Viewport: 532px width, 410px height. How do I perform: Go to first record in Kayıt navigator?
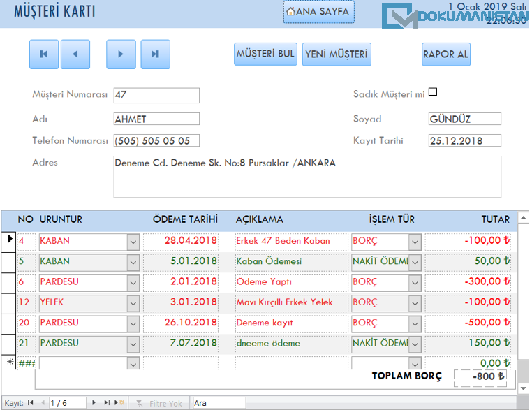[x=31, y=402]
